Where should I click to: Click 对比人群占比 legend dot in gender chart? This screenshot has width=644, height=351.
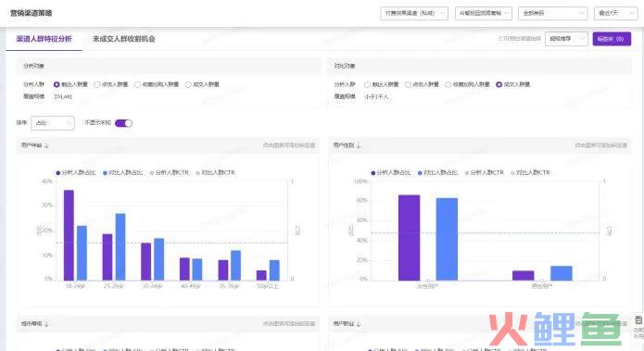pos(420,173)
